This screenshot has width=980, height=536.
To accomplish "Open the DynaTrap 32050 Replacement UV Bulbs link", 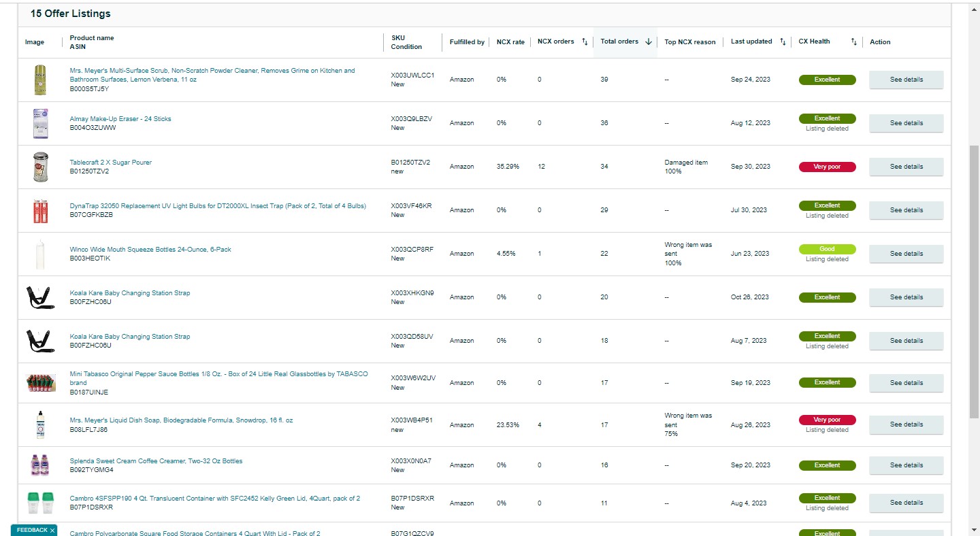I will tap(218, 206).
